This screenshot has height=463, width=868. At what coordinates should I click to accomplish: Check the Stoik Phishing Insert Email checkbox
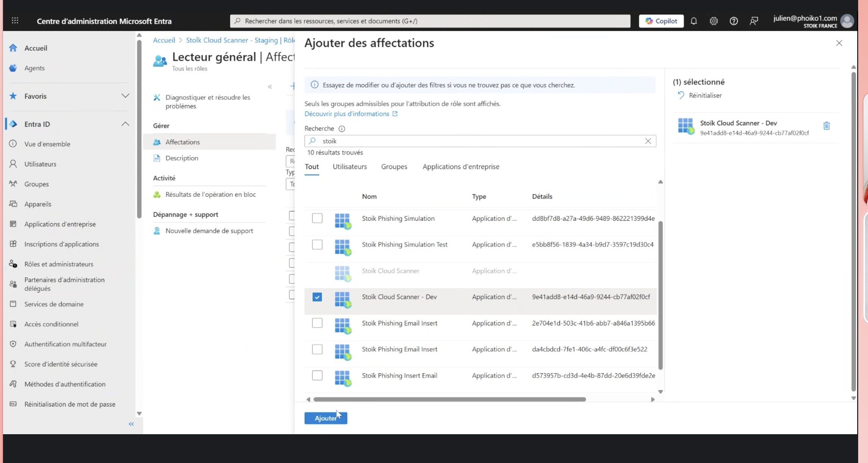point(317,375)
